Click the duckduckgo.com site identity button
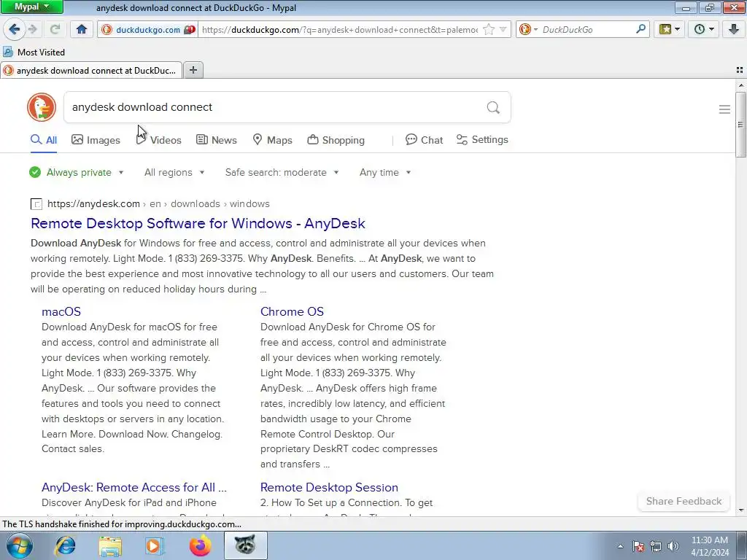747x560 pixels. 148,29
